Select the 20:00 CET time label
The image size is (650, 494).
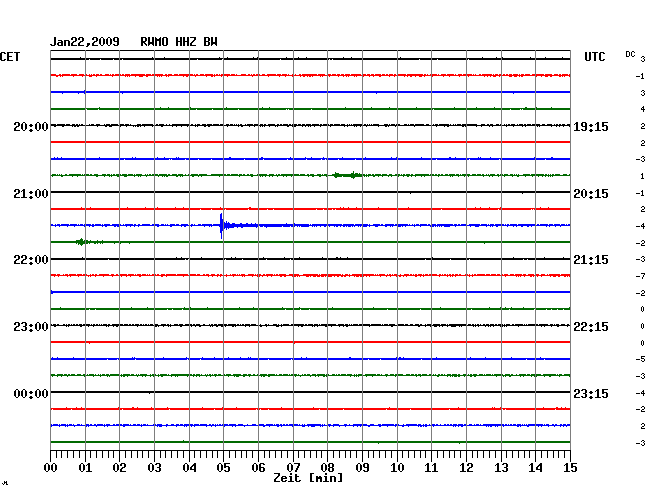(x=31, y=126)
